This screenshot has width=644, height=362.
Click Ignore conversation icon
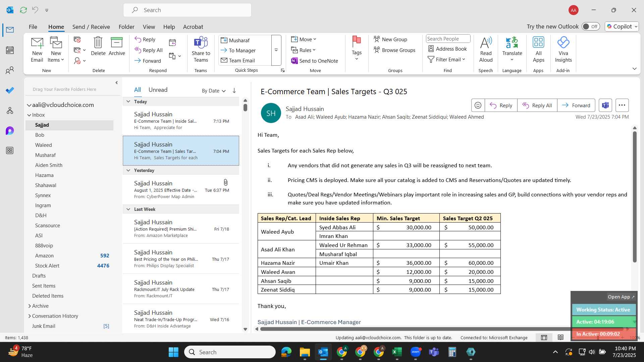coord(77,40)
